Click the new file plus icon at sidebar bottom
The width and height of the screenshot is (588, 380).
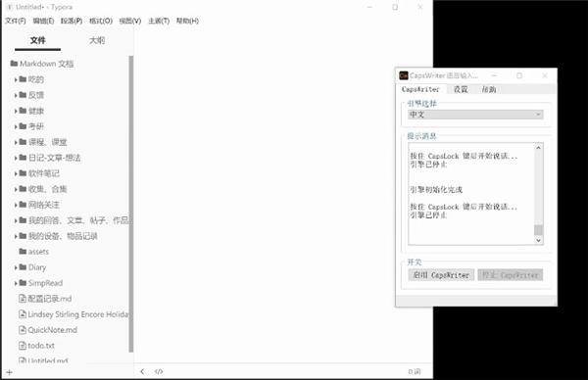tap(10, 372)
